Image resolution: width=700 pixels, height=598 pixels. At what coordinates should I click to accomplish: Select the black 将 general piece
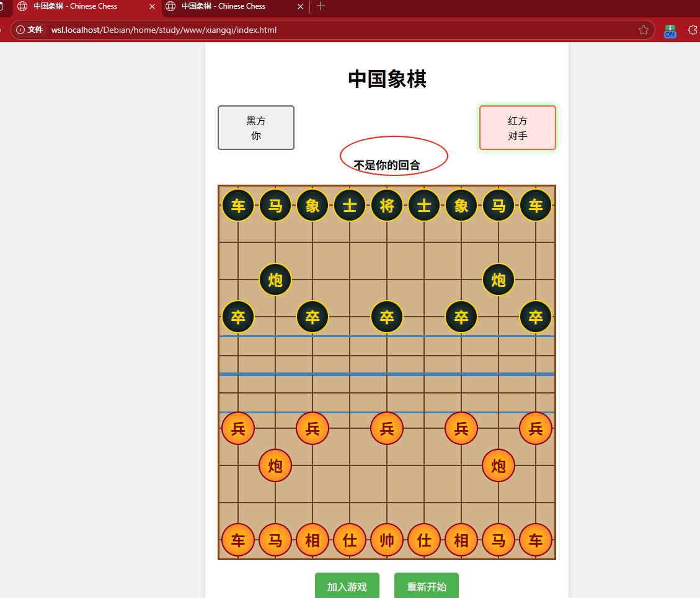pos(387,205)
